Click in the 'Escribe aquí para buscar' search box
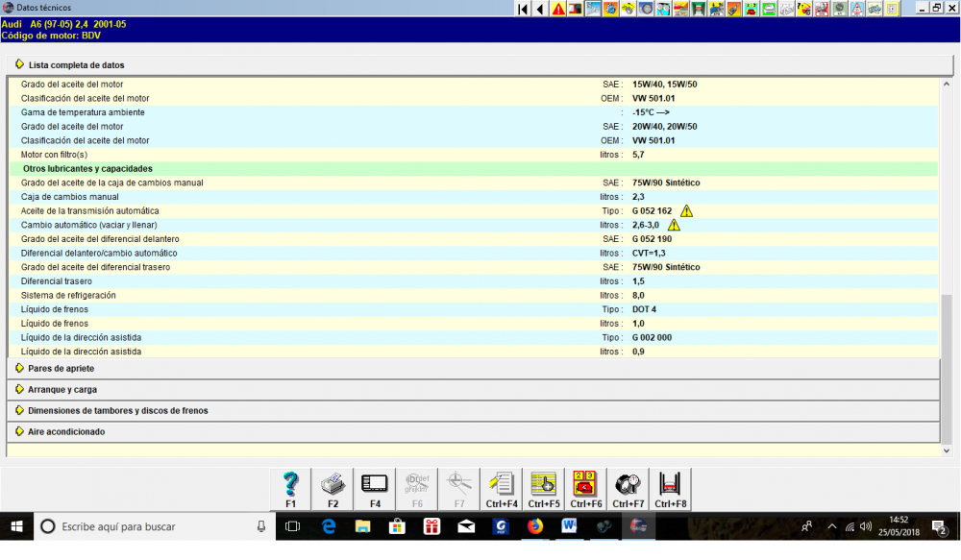Screen dimensions: 961x560 coord(155,526)
